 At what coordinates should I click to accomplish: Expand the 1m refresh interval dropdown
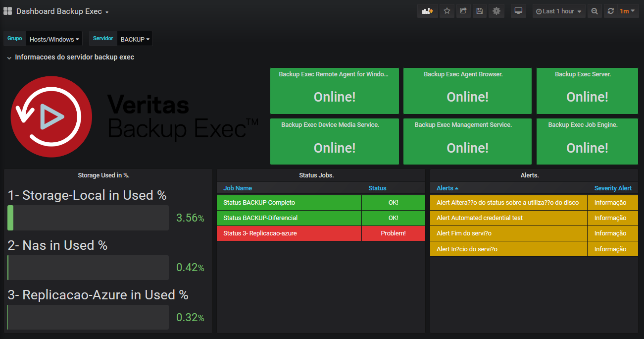[628, 11]
